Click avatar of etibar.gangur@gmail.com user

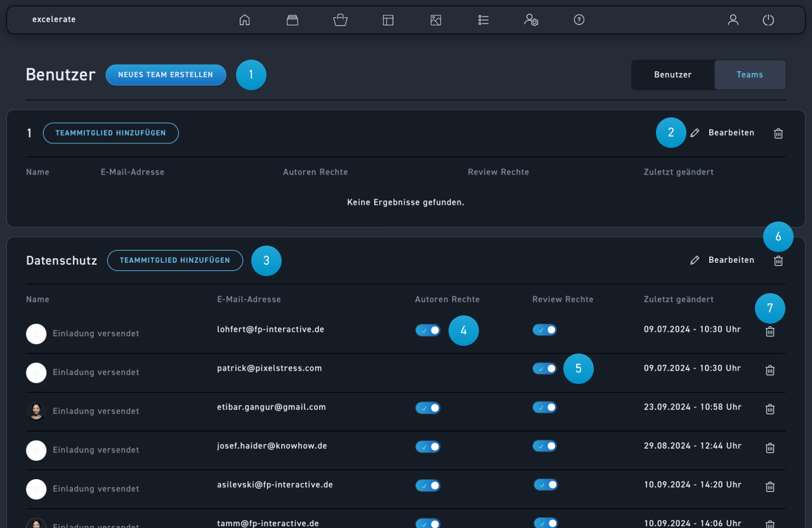(36, 411)
